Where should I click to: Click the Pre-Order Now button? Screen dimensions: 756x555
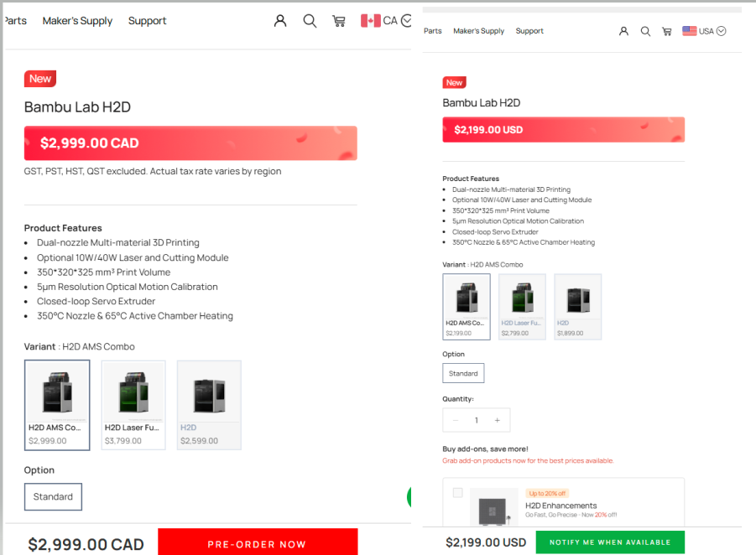258,543
